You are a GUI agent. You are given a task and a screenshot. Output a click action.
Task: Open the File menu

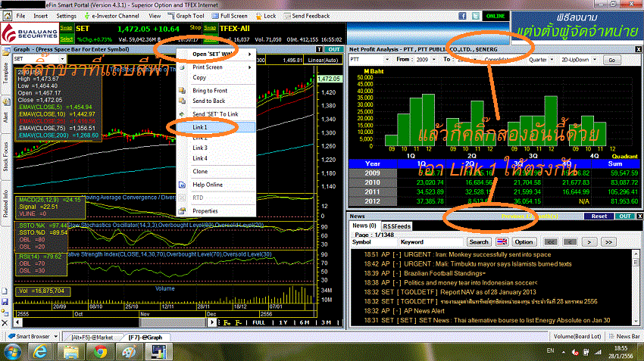click(20, 16)
